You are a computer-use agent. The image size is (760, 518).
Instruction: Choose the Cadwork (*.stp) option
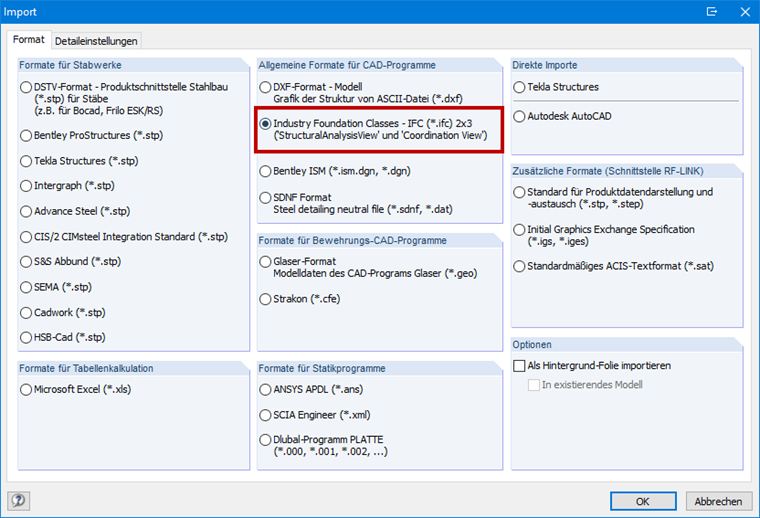pyautogui.click(x=26, y=312)
